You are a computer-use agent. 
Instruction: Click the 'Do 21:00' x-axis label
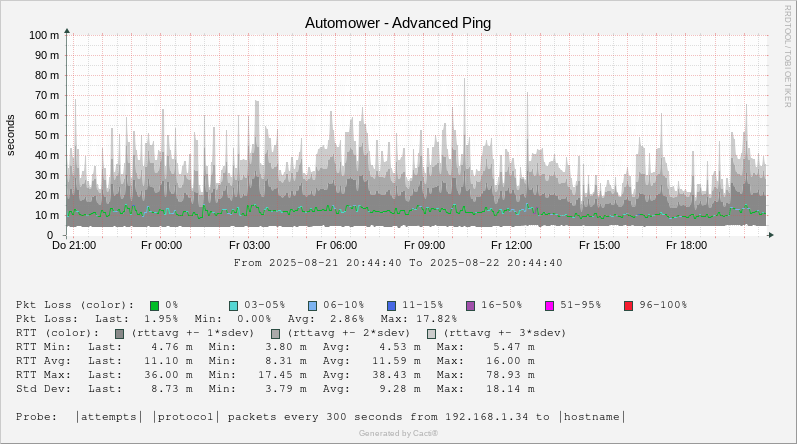[74, 245]
